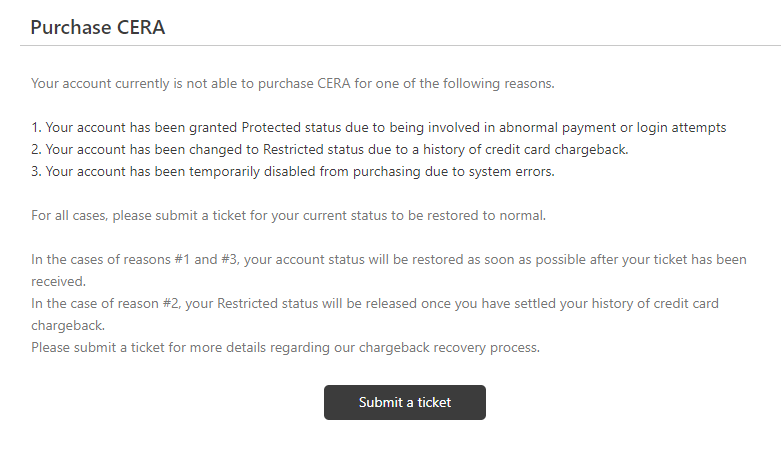Image resolution: width=781 pixels, height=466 pixels.
Task: Click the word 'Protected' in reason 1
Action: click(x=271, y=127)
